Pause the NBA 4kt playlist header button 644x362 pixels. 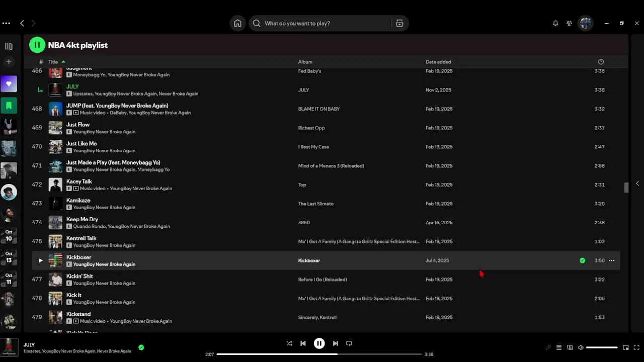(37, 45)
